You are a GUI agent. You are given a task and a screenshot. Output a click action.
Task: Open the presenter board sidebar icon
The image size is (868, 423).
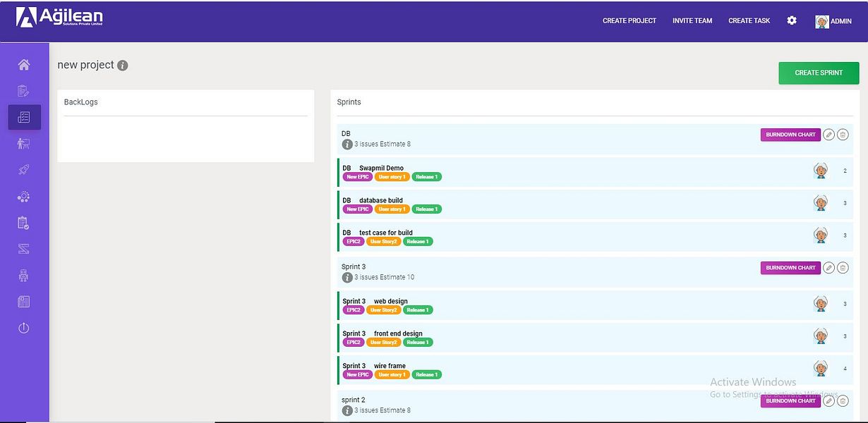click(x=24, y=144)
